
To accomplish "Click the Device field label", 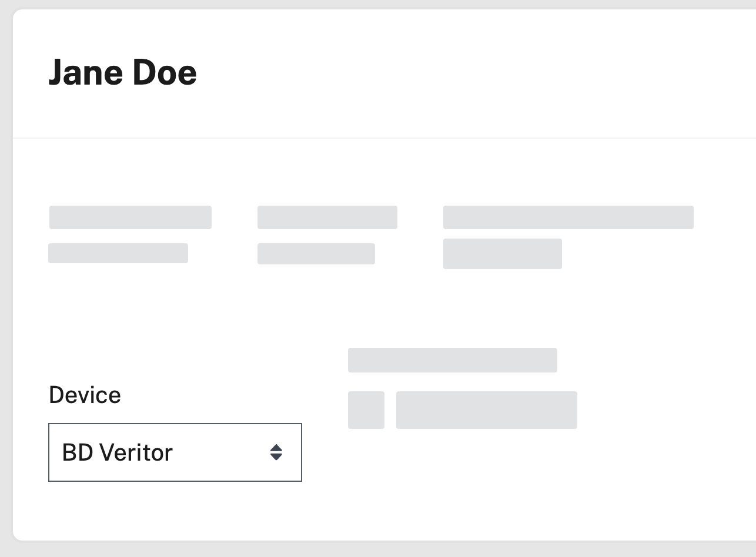I will click(84, 394).
